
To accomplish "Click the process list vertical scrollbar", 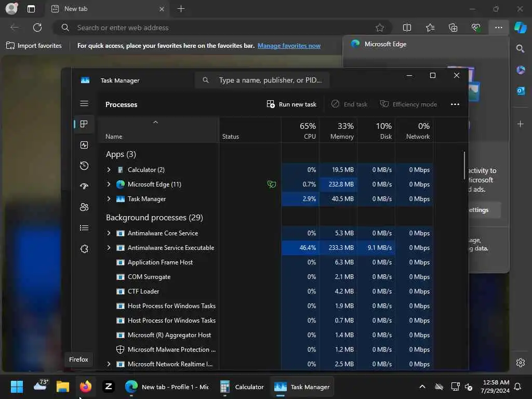I will [x=464, y=166].
